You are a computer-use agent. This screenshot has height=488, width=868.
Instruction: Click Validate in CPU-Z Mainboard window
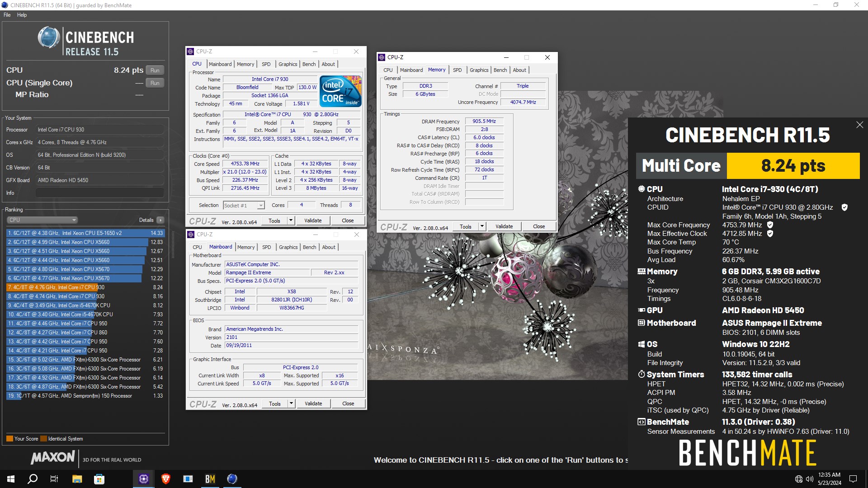click(313, 404)
